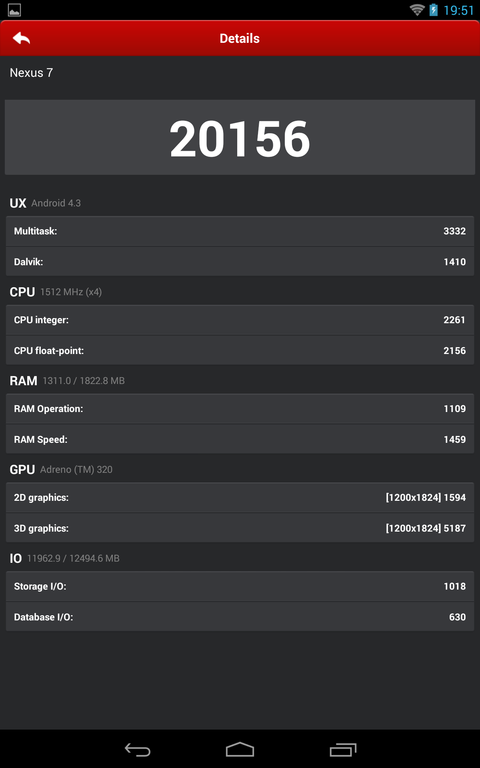This screenshot has height=768, width=480.
Task: Tap the Android back navigation button
Action: coord(138,749)
